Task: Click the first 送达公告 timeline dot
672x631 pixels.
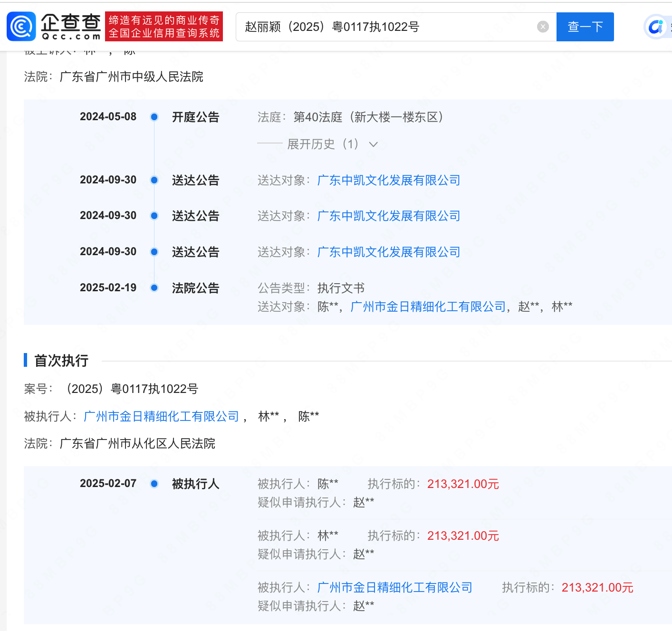Action: (x=154, y=180)
